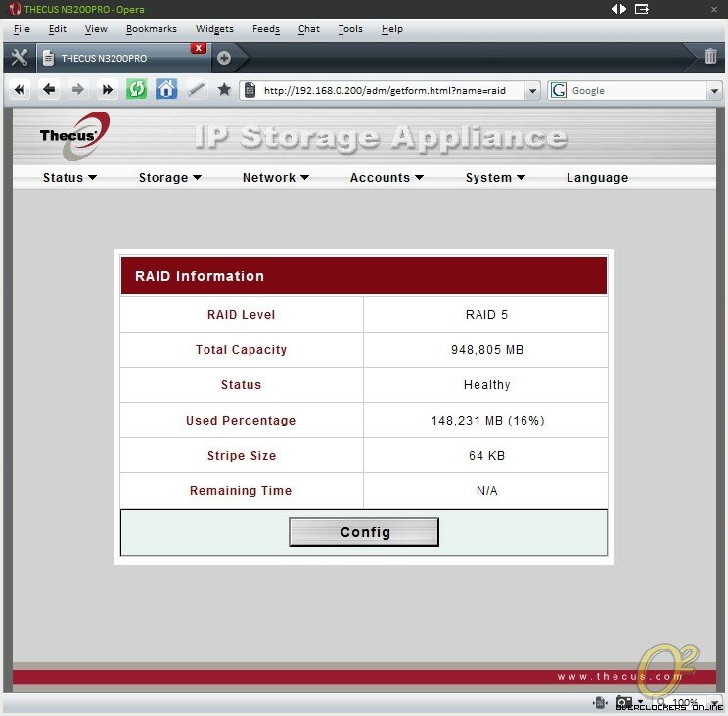Viewport: 728px width, 716px height.
Task: Reload the page with green refresh icon
Action: click(137, 89)
